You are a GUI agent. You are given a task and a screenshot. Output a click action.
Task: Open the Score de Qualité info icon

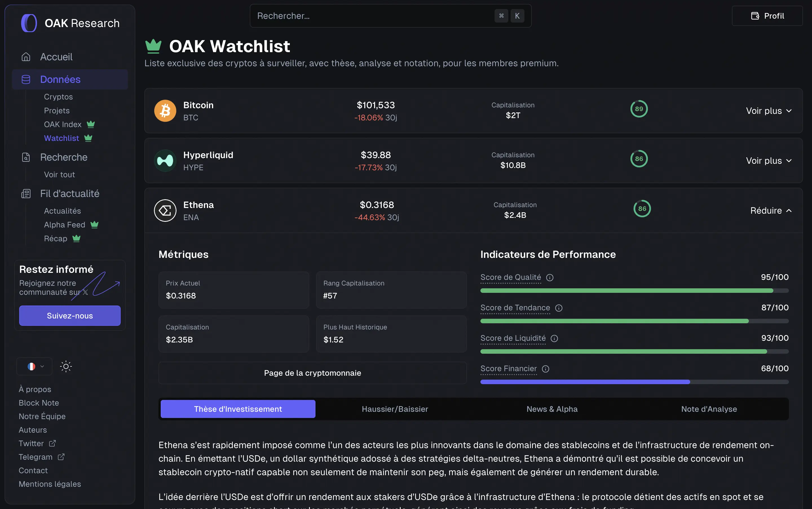click(x=550, y=277)
